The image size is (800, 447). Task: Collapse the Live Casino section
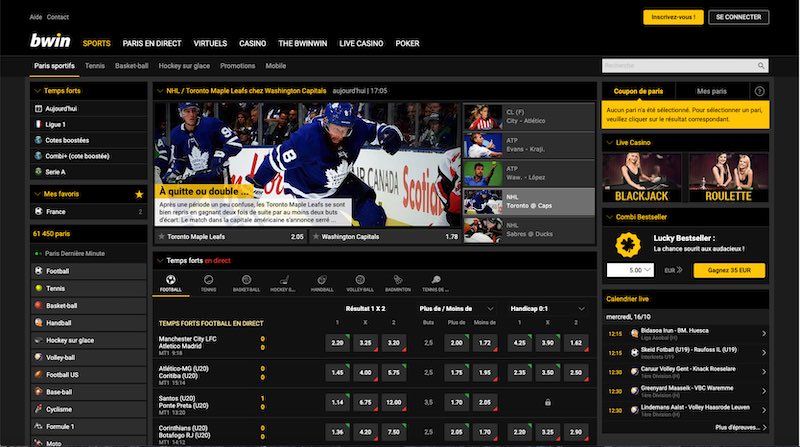click(x=609, y=143)
